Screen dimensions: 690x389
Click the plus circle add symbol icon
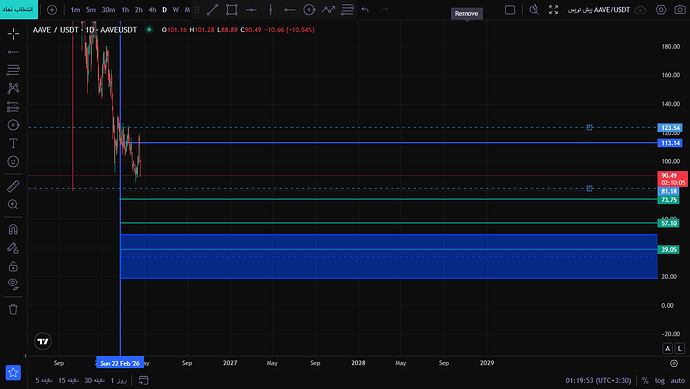[52, 10]
